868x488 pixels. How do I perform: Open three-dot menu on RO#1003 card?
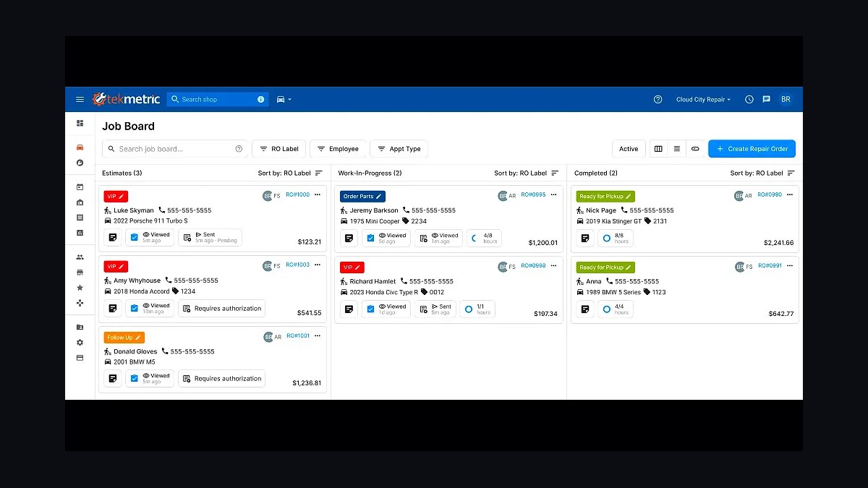318,265
